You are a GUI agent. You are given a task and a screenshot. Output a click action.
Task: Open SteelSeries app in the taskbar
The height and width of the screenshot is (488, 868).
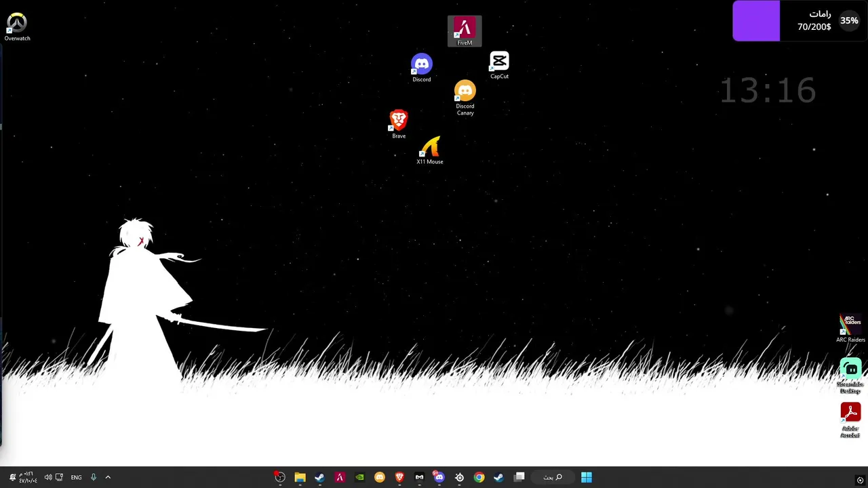pyautogui.click(x=459, y=477)
